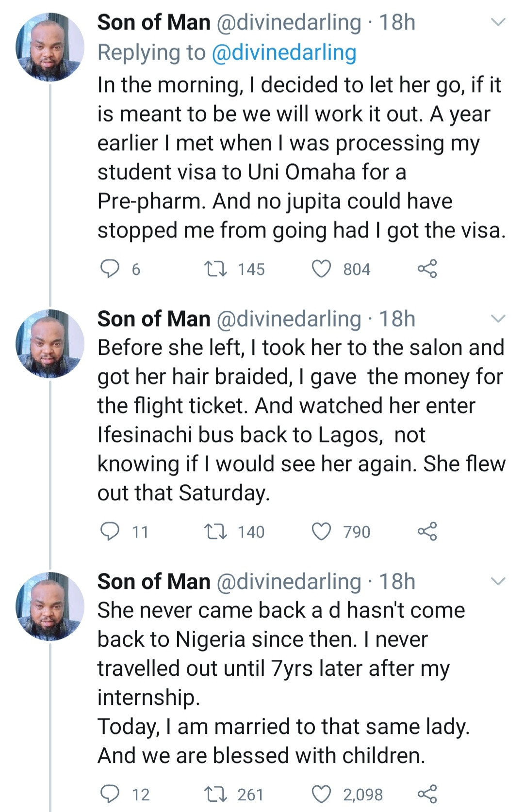Tap the avatar beside the last tweet

point(50,606)
